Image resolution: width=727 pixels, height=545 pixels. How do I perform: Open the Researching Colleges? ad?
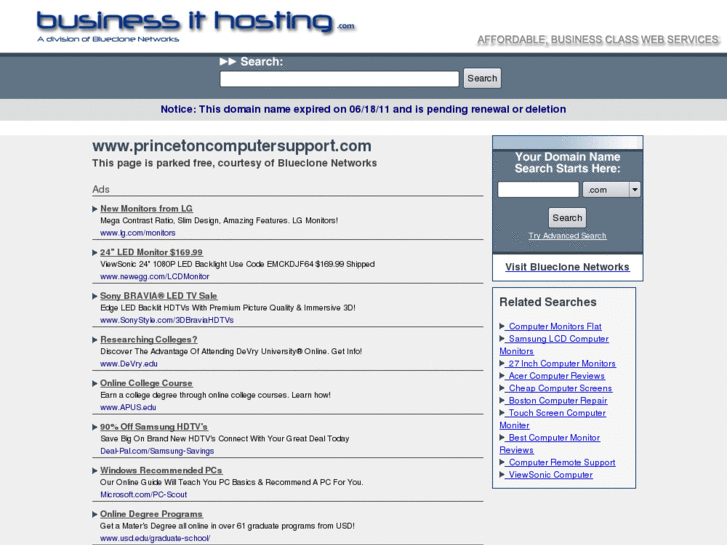[149, 340]
